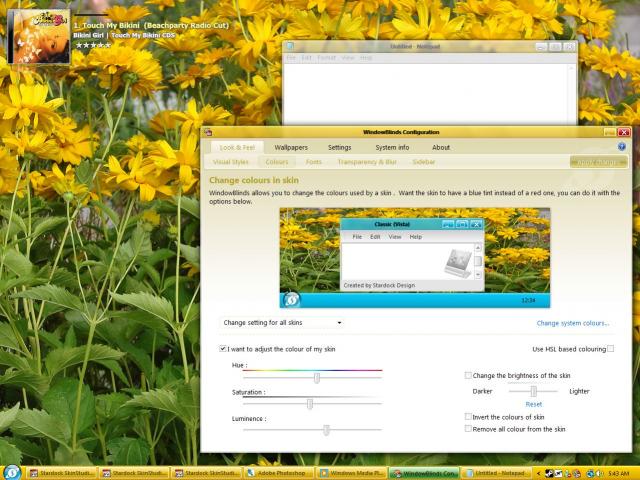Open the Start orb on the taskbar
Viewport: 640px width, 480px height.
(12, 472)
